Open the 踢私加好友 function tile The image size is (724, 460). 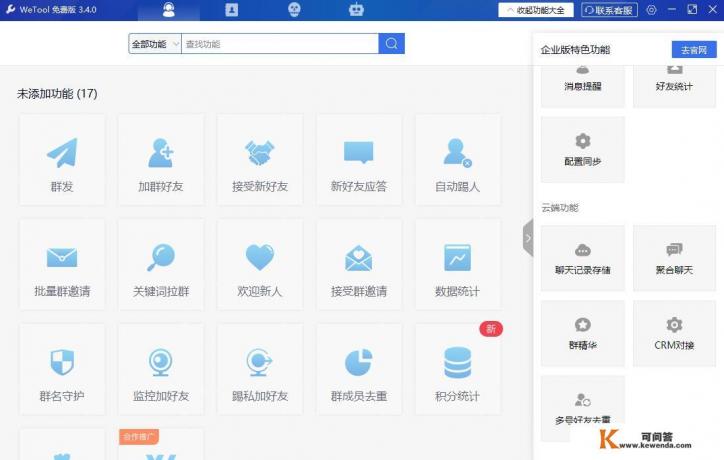click(x=259, y=369)
